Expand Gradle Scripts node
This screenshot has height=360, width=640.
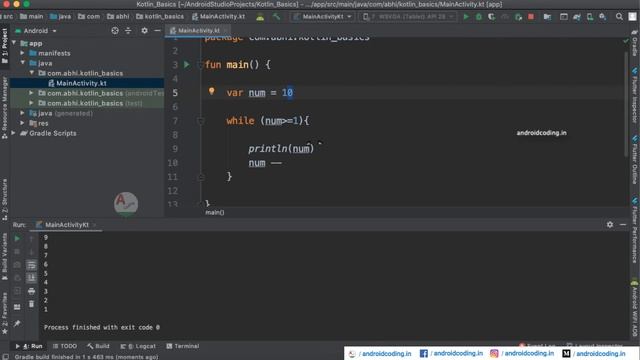[x=13, y=133]
